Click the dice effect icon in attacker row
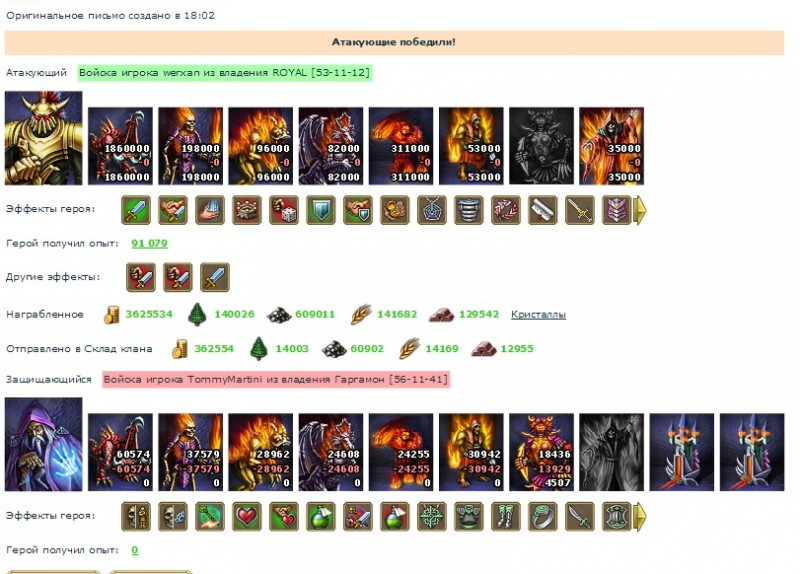Screen dimensions: 800x574 284,210
